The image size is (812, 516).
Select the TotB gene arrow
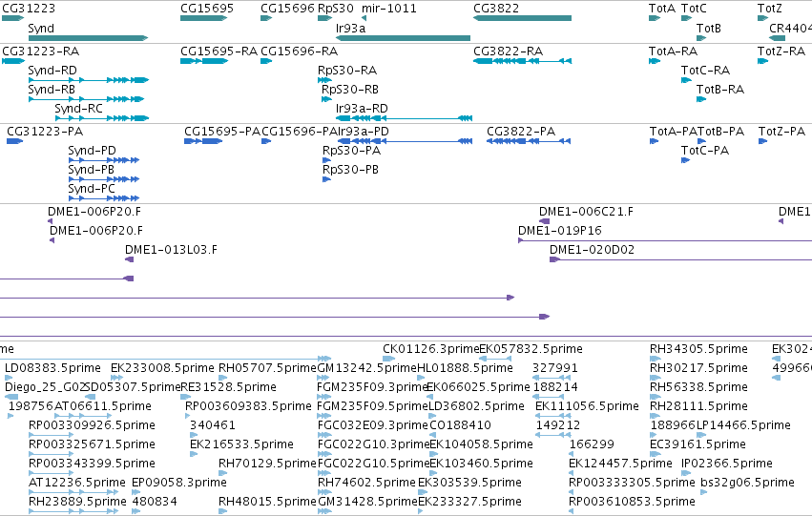[x=701, y=38]
